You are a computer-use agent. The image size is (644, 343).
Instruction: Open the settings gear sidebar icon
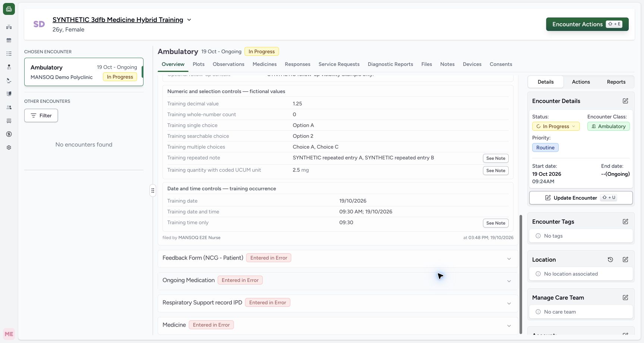click(x=9, y=147)
